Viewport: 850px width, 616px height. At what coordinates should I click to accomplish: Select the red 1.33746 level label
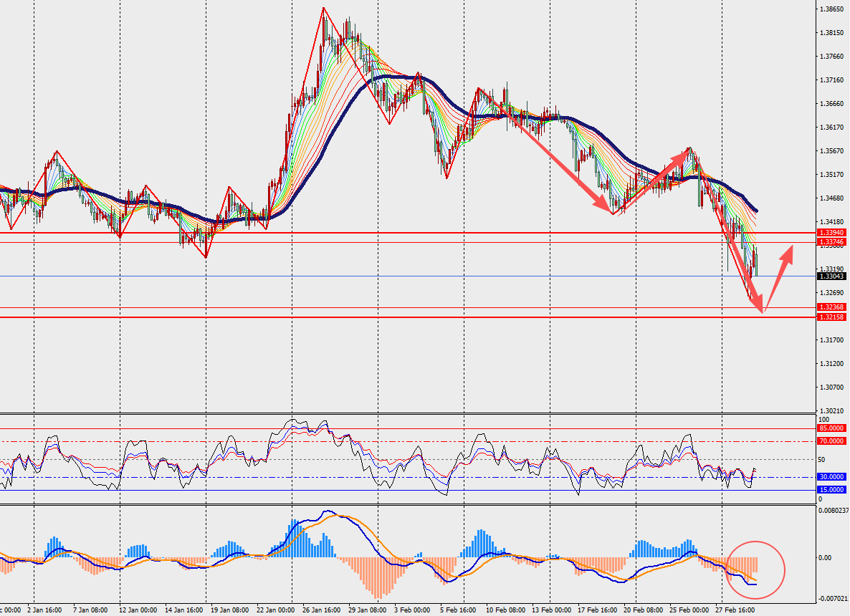[831, 242]
